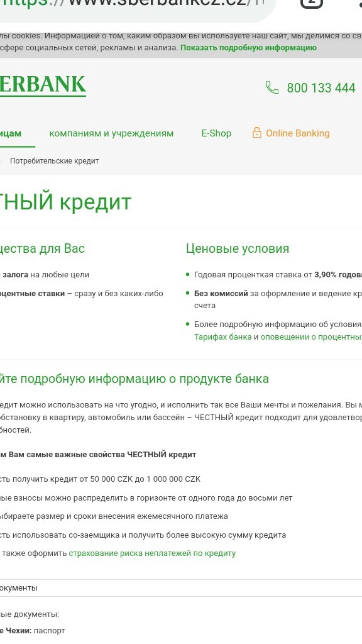The image size is (362, 644).
Task: Click heading about 'информацию о продукте банка'
Action: (x=134, y=379)
